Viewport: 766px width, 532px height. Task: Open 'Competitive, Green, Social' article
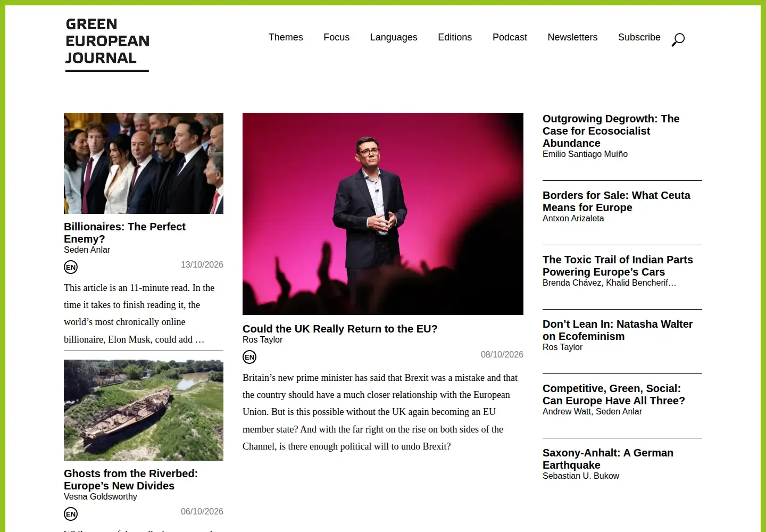tap(614, 395)
